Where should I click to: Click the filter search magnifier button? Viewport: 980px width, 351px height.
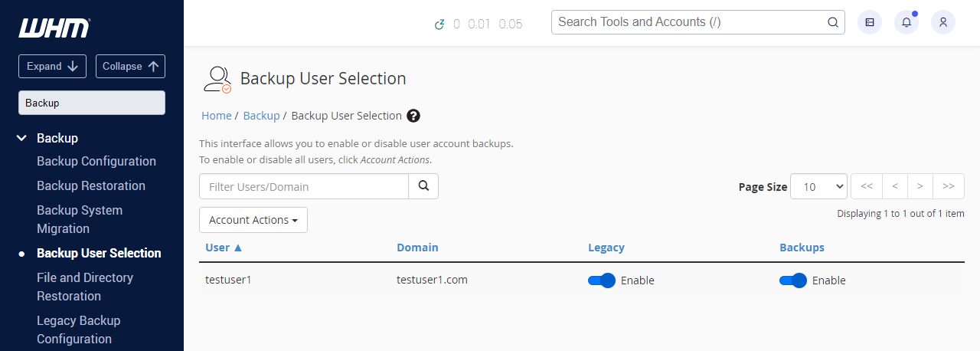pyautogui.click(x=423, y=186)
